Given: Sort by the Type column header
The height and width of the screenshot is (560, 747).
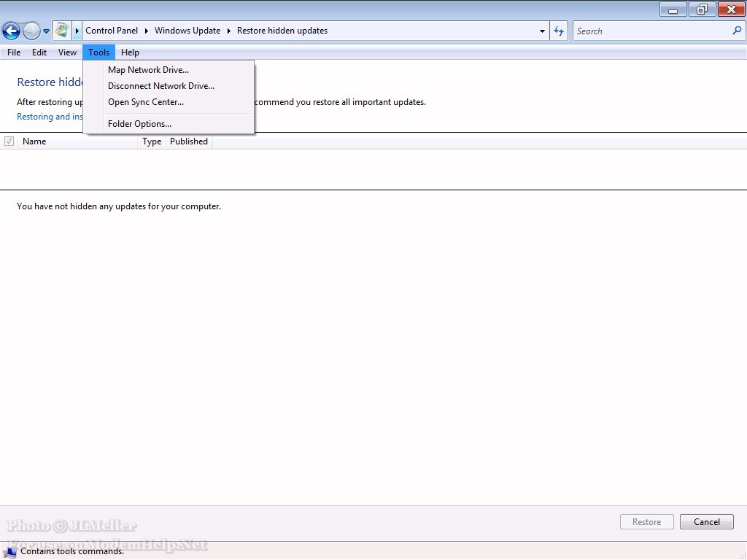Looking at the screenshot, I should coord(152,141).
